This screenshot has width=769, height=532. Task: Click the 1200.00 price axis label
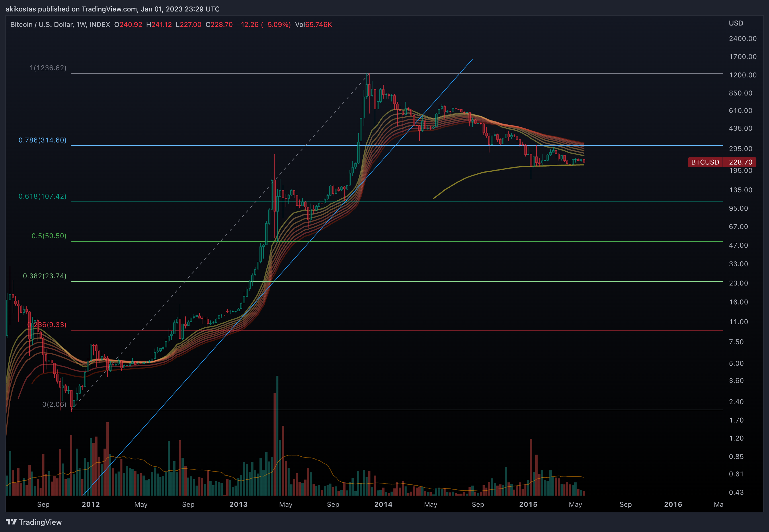[743, 75]
